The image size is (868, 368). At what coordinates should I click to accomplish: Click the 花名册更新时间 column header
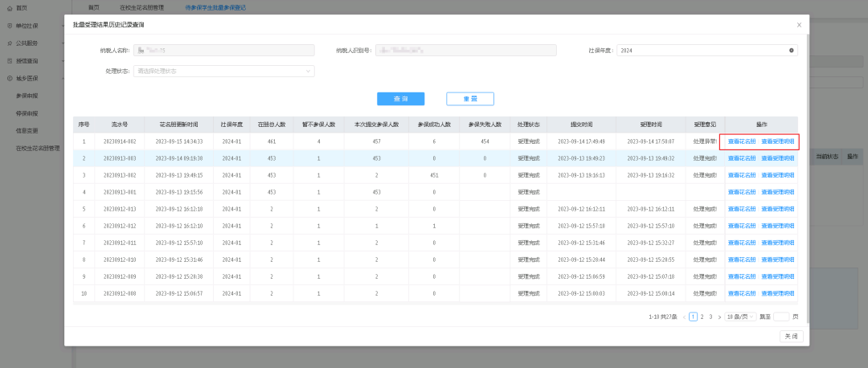pyautogui.click(x=178, y=125)
